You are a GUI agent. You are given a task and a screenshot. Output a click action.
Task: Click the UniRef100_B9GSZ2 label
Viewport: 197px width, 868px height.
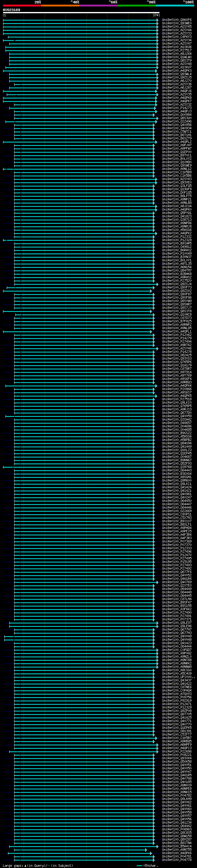(x=176, y=433)
